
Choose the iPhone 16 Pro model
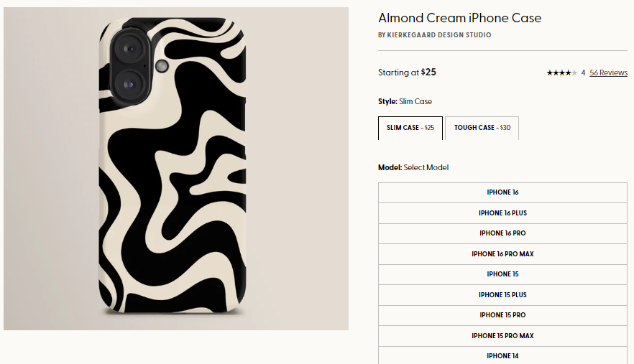click(502, 233)
